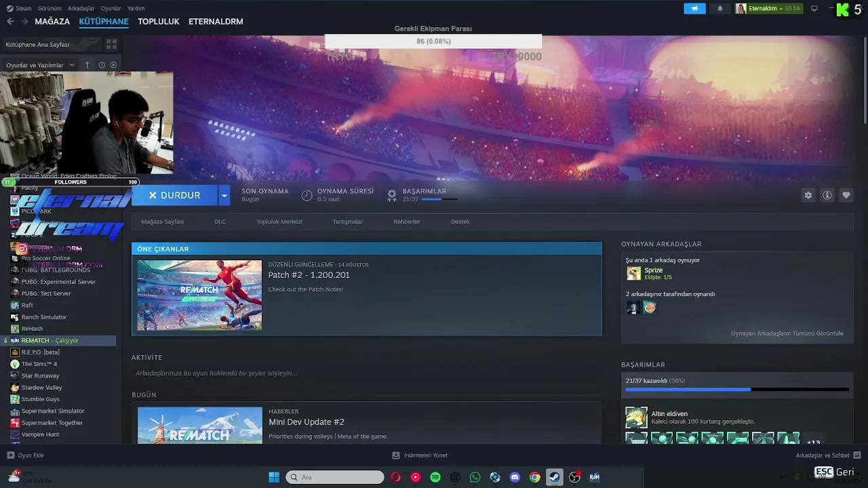
Task: Open the Rehberler tab
Action: [407, 222]
